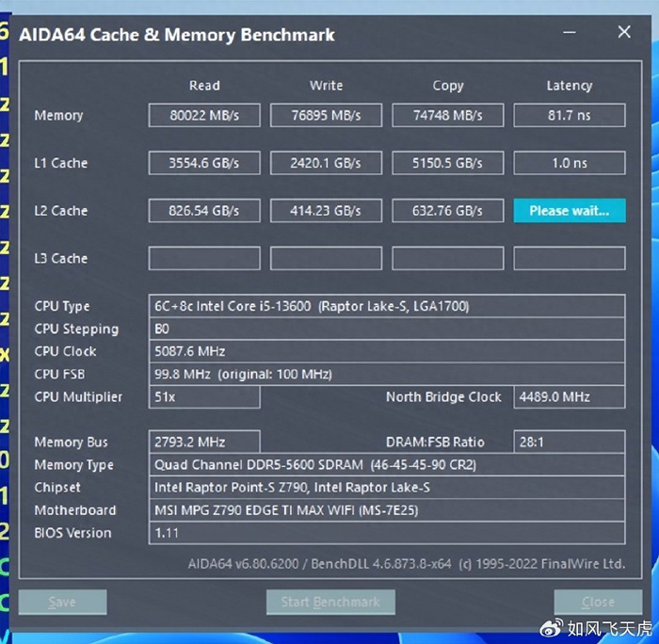The width and height of the screenshot is (659, 644).
Task: Click the L2 Cache row label
Action: click(61, 211)
